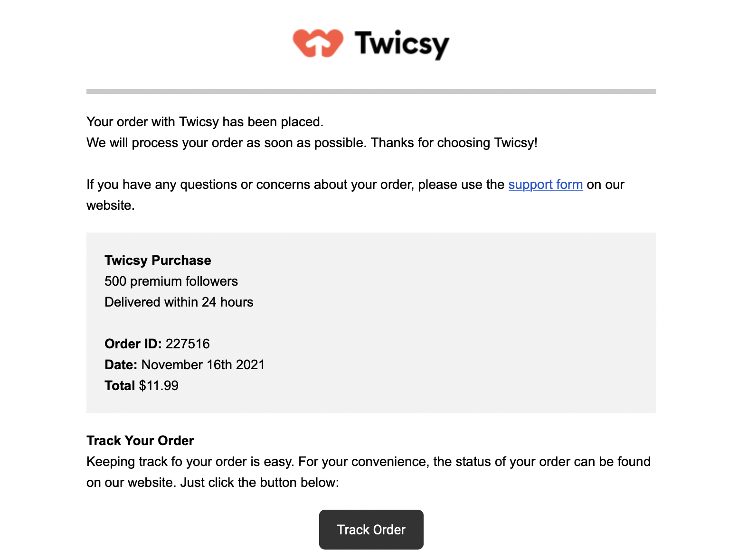
Task: Click the bold "Total" label
Action: click(x=120, y=386)
